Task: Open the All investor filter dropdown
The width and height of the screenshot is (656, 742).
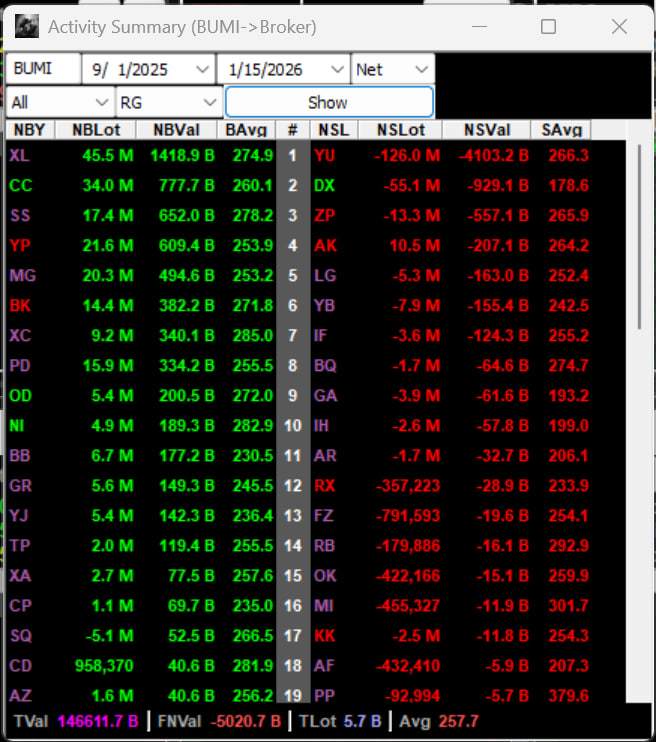Action: (x=101, y=102)
